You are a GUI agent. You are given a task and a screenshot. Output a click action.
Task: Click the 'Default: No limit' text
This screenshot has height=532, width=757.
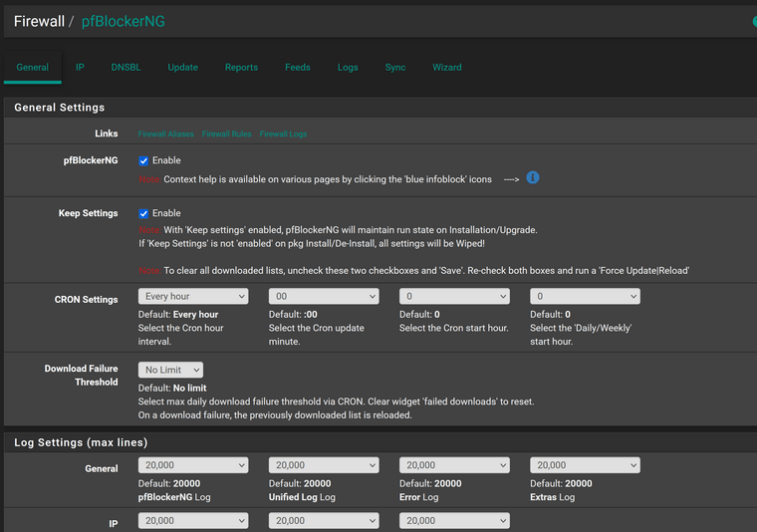coord(172,388)
